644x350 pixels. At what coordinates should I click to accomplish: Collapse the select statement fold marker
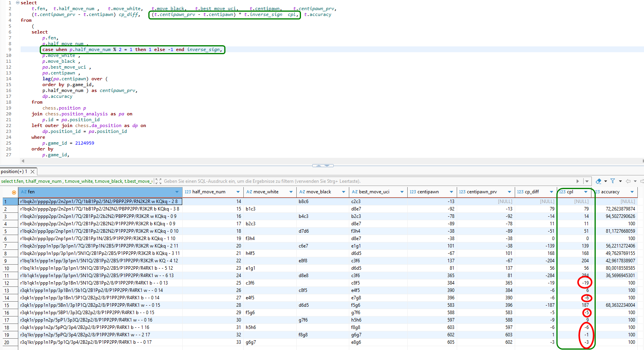pyautogui.click(x=18, y=3)
